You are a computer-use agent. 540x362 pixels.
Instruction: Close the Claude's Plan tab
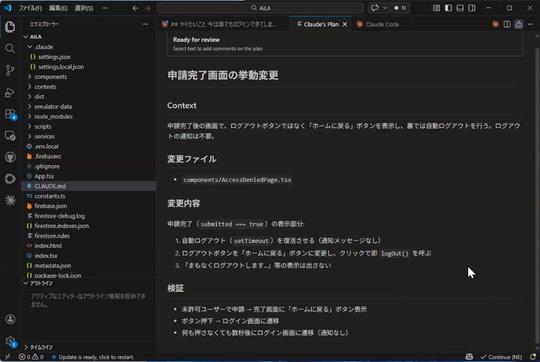pyautogui.click(x=345, y=24)
